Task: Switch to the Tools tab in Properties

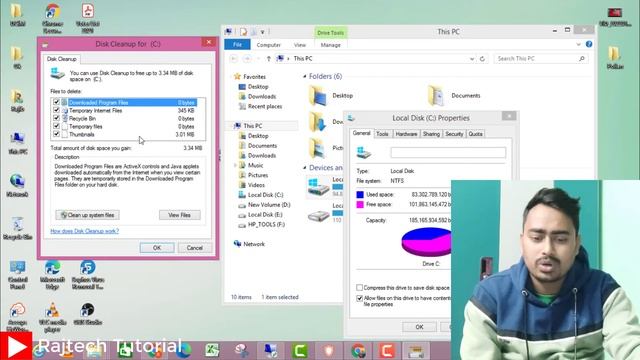Action: pyautogui.click(x=382, y=134)
